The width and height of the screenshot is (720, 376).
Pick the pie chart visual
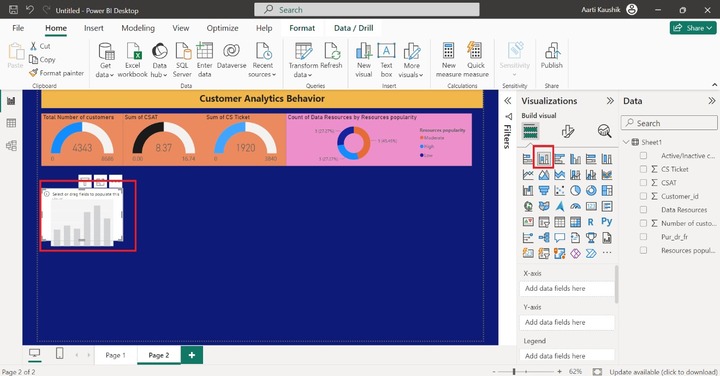[x=575, y=191]
